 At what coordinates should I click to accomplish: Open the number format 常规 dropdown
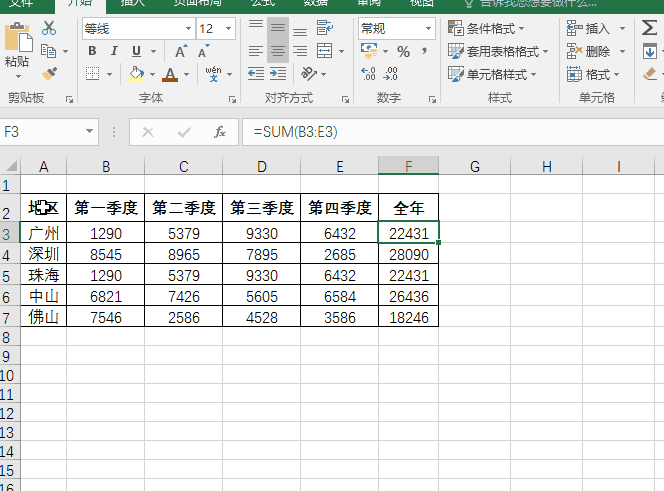pyautogui.click(x=429, y=29)
